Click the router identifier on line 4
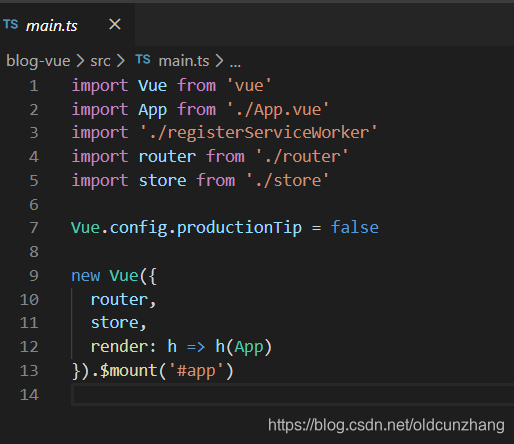This screenshot has height=444, width=514. [167, 157]
